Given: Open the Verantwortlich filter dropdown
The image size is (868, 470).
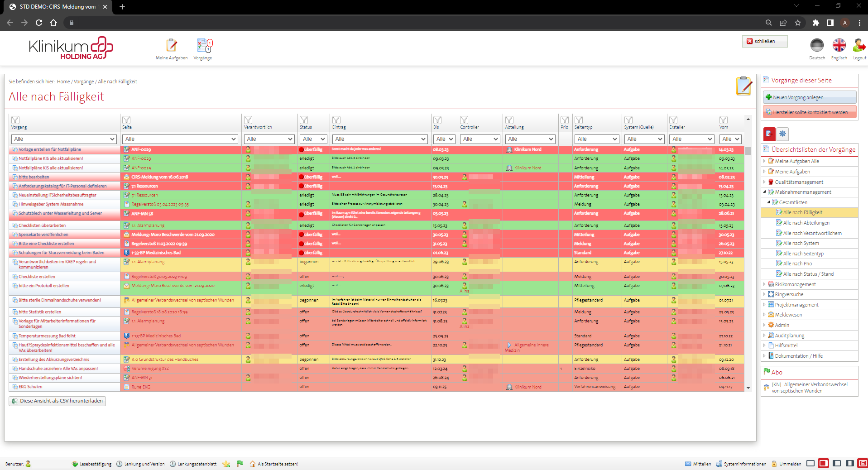Looking at the screenshot, I should coord(269,139).
